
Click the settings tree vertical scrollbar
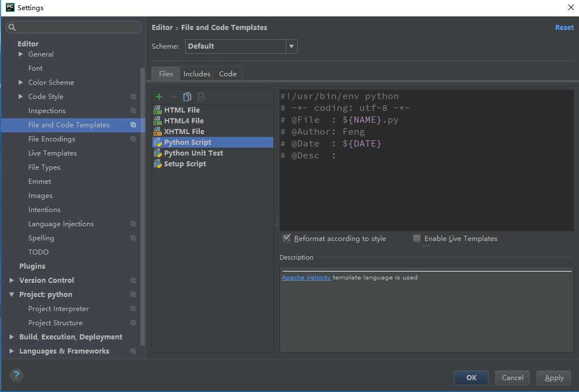pos(143,206)
